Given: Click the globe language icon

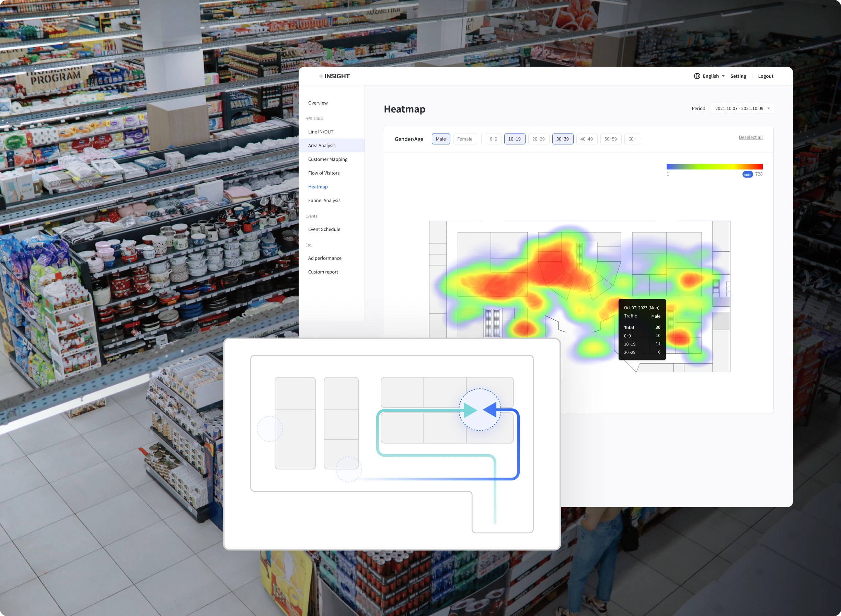Looking at the screenshot, I should [697, 76].
